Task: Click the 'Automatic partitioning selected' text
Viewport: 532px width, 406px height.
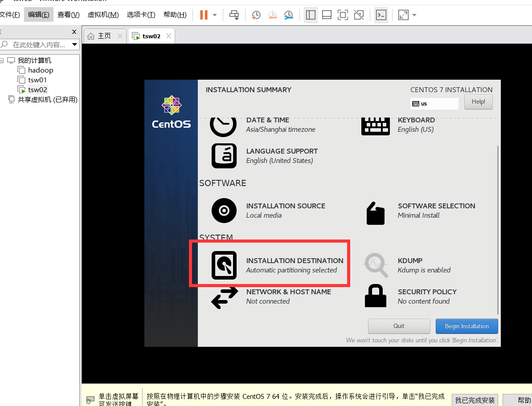Action: (291, 270)
